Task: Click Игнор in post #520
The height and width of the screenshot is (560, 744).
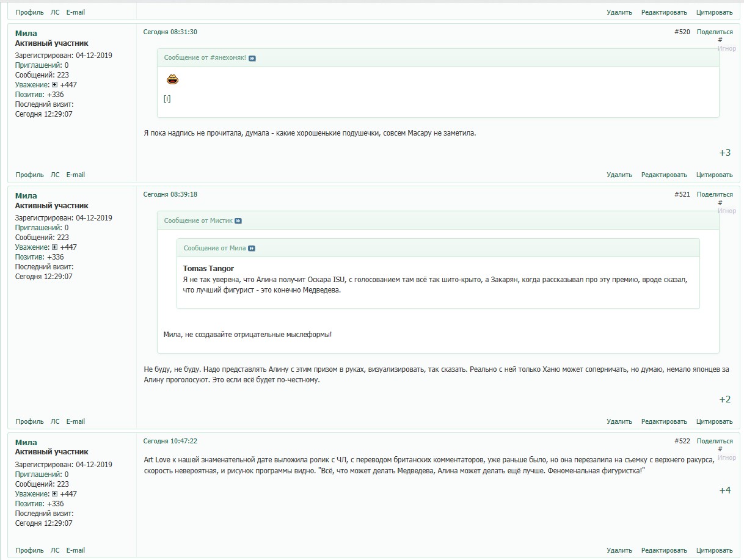Action: point(727,48)
